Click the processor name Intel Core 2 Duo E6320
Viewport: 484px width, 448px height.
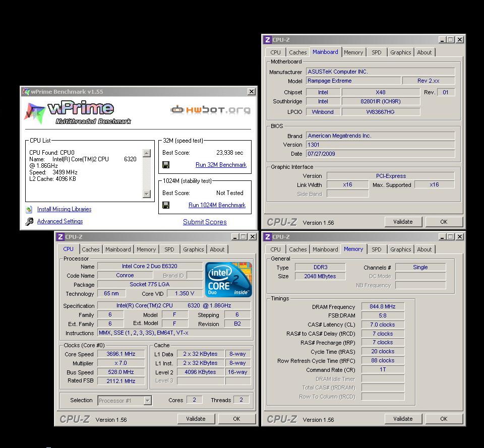click(150, 266)
